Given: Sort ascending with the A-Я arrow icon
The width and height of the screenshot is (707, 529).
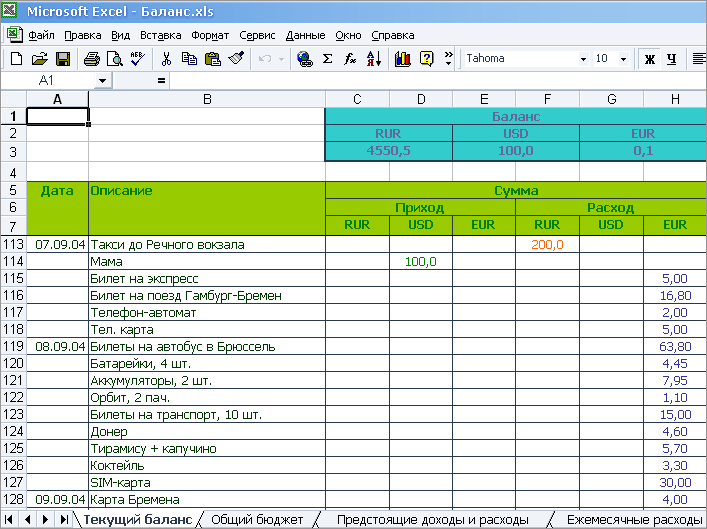Looking at the screenshot, I should [374, 59].
